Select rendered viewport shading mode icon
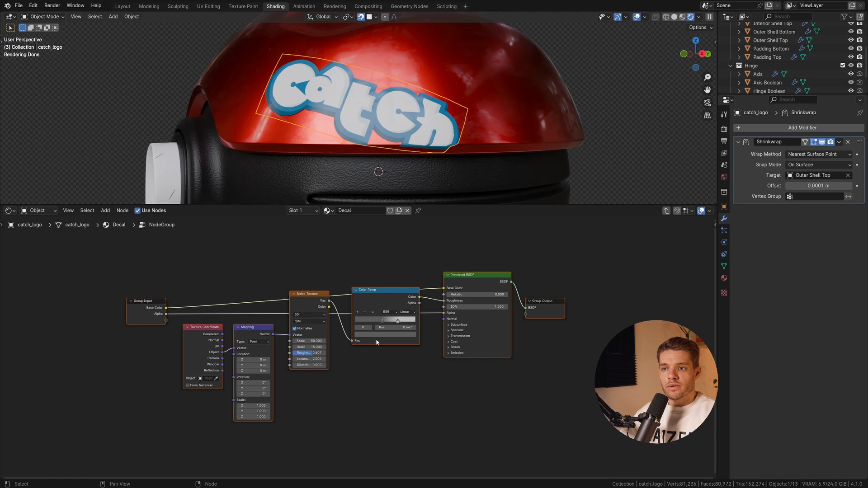 pos(690,17)
